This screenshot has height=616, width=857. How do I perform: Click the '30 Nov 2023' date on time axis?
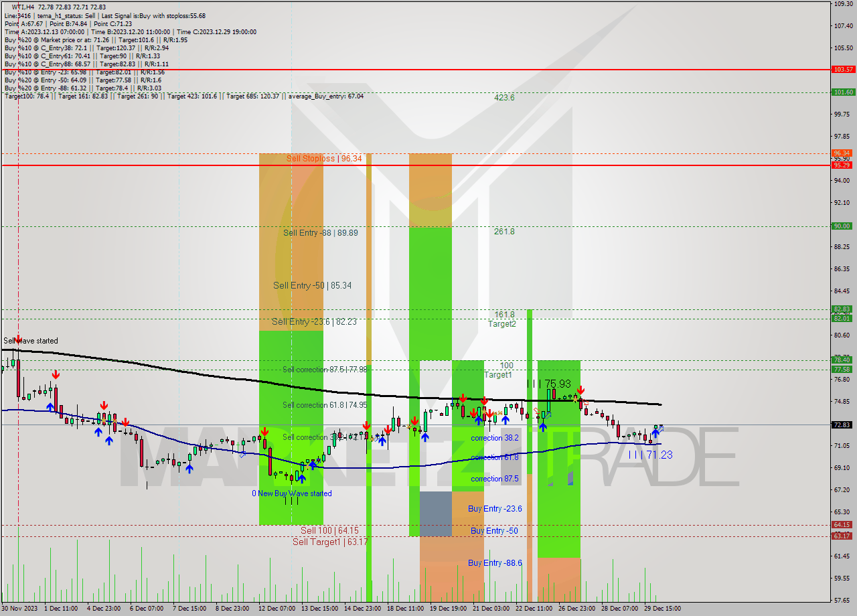[19, 609]
